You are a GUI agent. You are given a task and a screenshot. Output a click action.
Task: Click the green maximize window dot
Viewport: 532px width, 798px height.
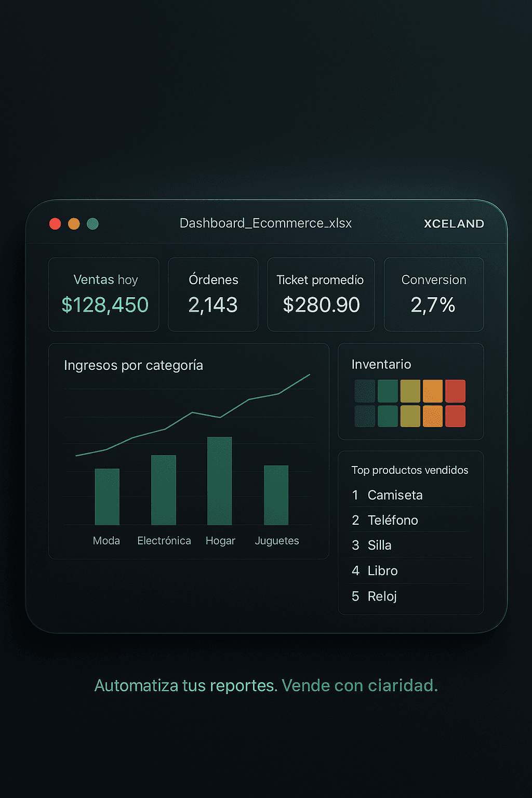[92, 224]
